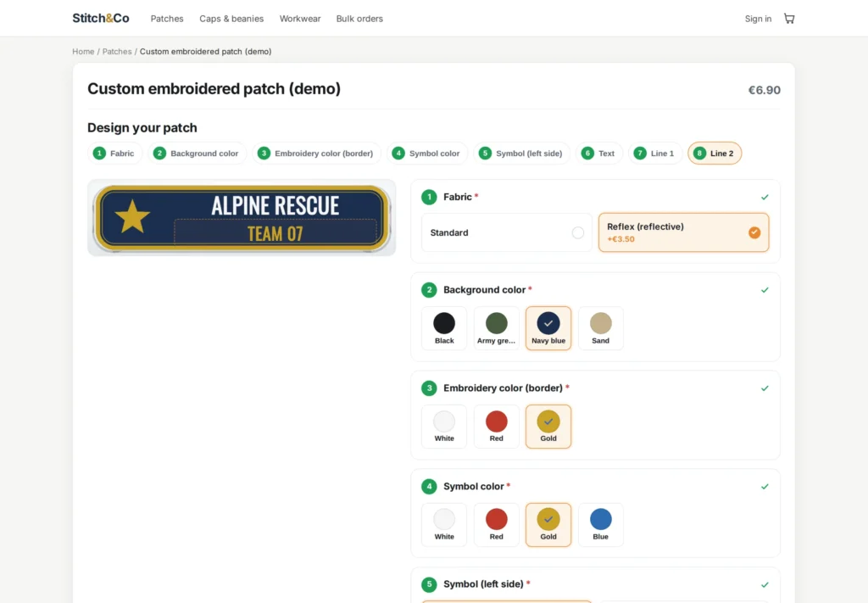868x603 pixels.
Task: Set symbol color to Red
Action: pos(497,525)
